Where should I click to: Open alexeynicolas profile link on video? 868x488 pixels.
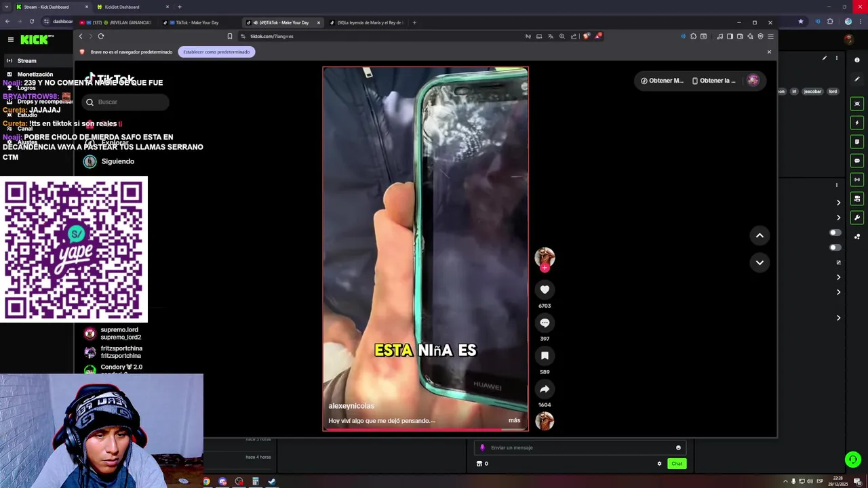pyautogui.click(x=351, y=406)
